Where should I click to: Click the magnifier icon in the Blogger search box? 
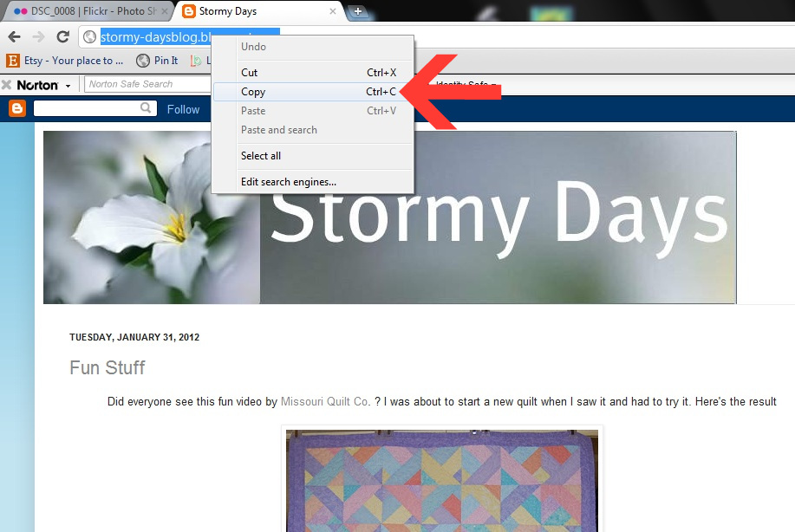[146, 108]
